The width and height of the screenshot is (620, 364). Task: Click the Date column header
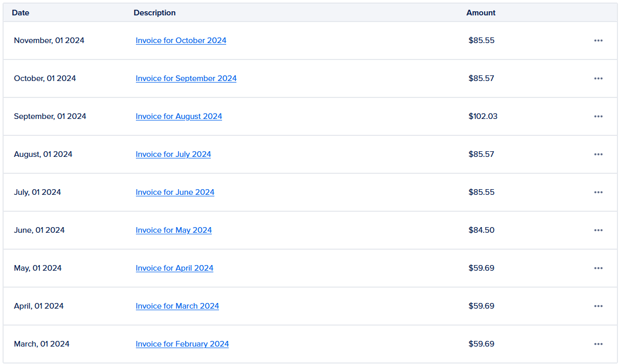click(21, 13)
